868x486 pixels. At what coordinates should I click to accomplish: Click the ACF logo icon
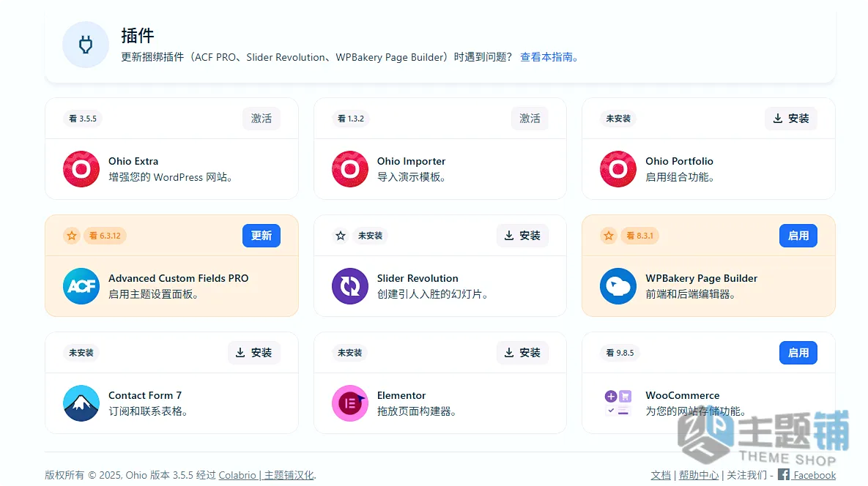(81, 286)
